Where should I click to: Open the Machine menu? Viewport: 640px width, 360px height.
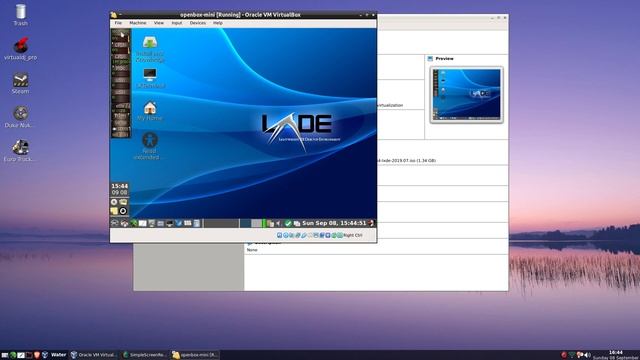coord(138,23)
